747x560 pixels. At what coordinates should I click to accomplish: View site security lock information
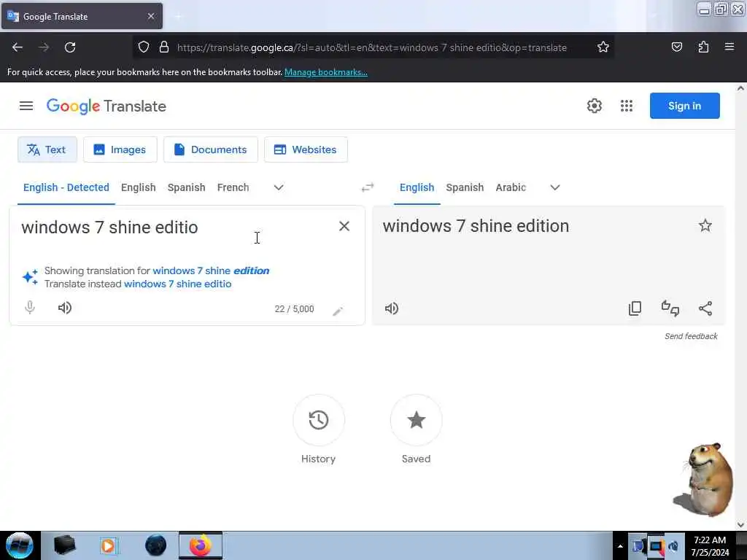tap(164, 47)
